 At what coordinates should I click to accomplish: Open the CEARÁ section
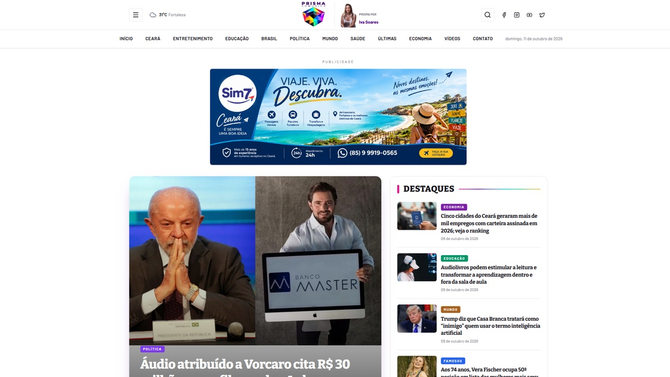(x=153, y=39)
